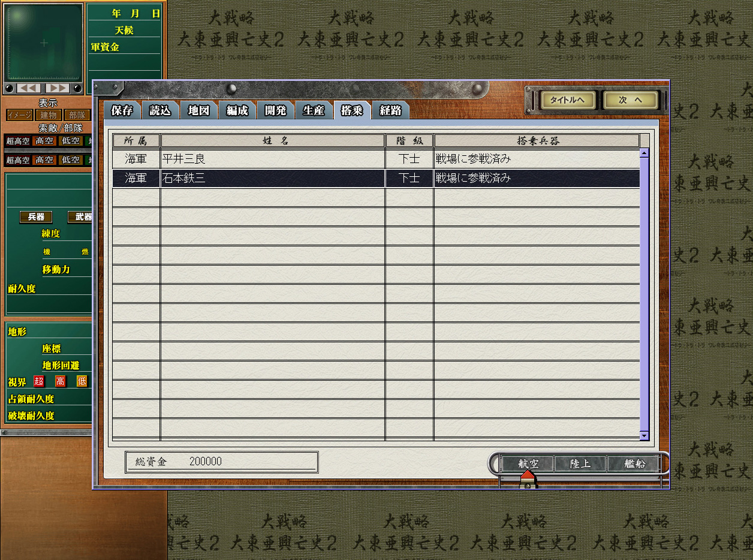Toggle 高空 in the upper 索敵/部隊 row
This screenshot has width=753, height=560.
(x=44, y=141)
